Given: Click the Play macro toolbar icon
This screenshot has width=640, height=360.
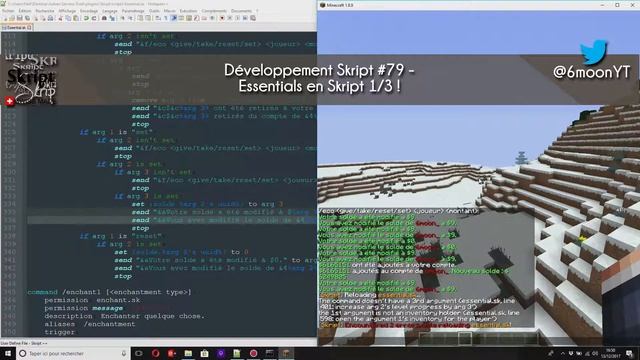Looking at the screenshot, I should click(237, 18).
